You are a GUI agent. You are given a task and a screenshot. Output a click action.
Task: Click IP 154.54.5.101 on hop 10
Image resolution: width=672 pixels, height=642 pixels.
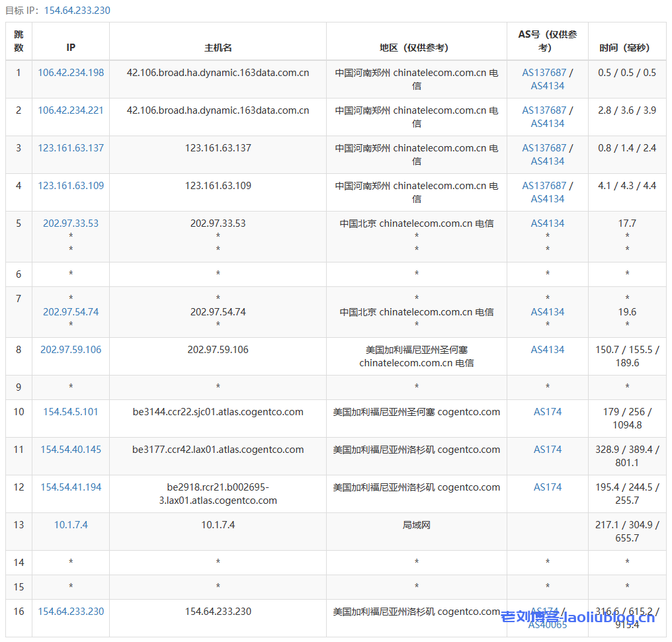click(x=70, y=411)
